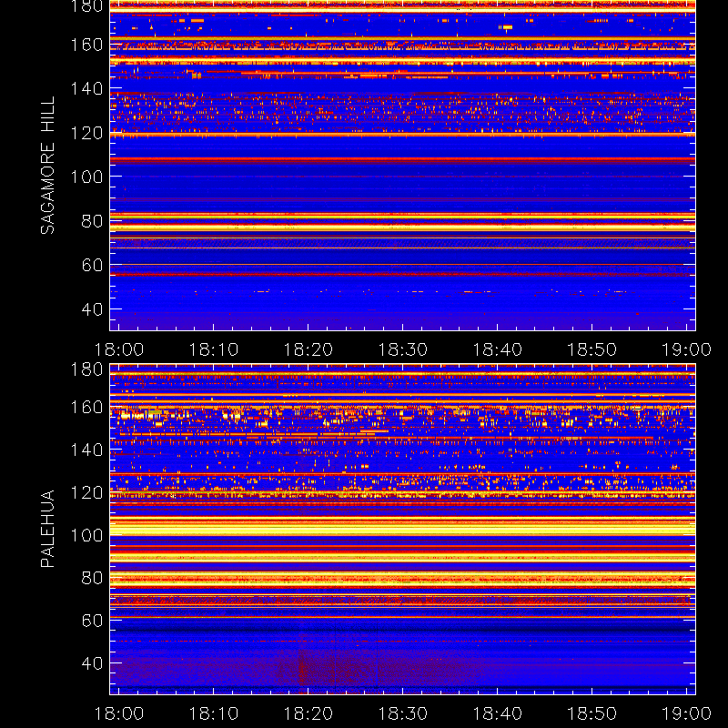
Task: Click frequency label 100 on Sagamore Hill axis
Action: (86, 177)
